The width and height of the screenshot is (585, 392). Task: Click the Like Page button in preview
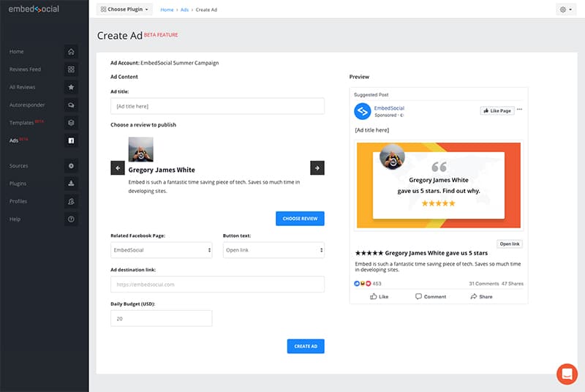coord(497,110)
